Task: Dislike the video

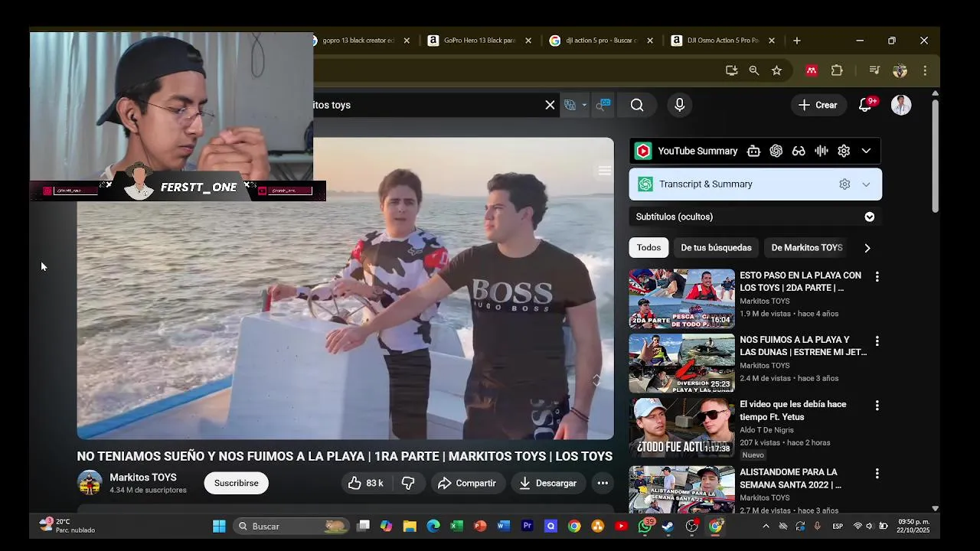Action: pos(408,483)
